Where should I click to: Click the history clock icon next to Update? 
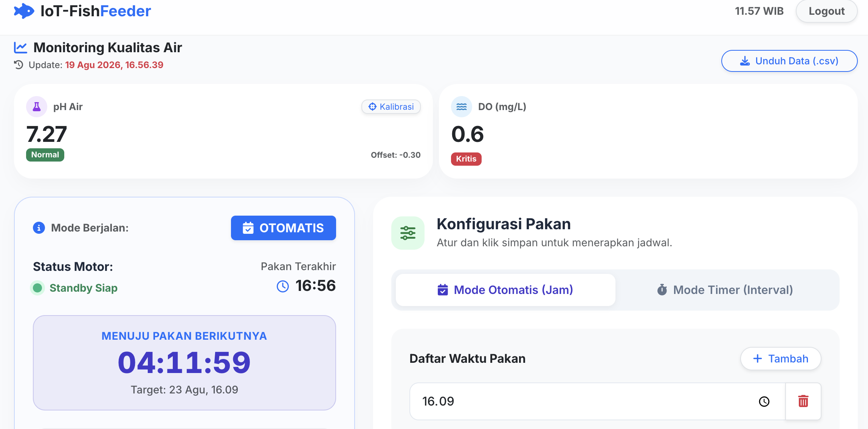click(x=19, y=65)
